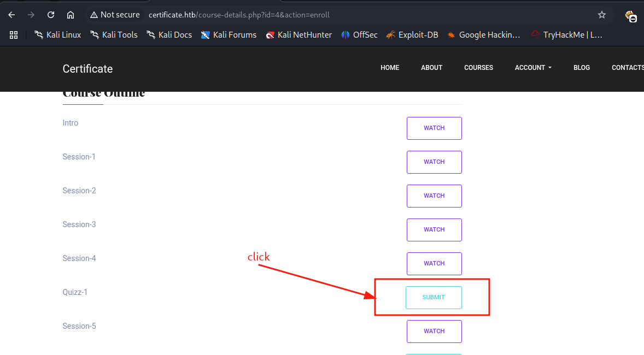
Task: Open the Kali NetHunter bookmark
Action: 298,35
